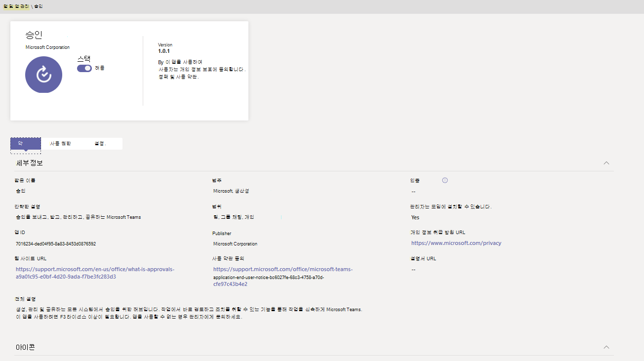Collapse the 세부정보 section chevron
Image resolution: width=644 pixels, height=361 pixels.
pyautogui.click(x=606, y=163)
